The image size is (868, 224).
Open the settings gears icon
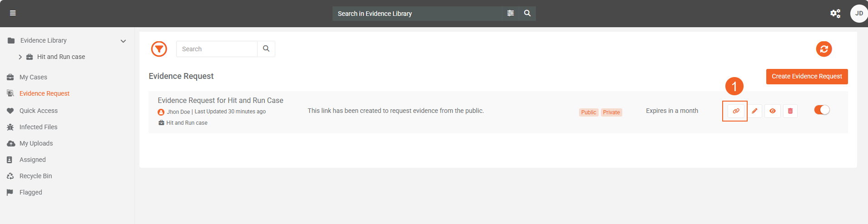(835, 14)
